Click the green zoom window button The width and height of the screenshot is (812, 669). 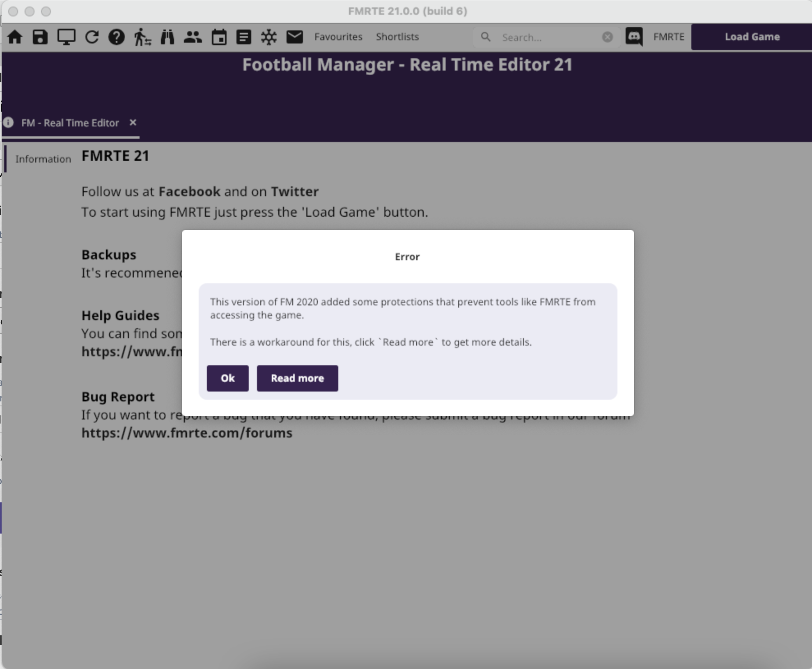(x=46, y=11)
